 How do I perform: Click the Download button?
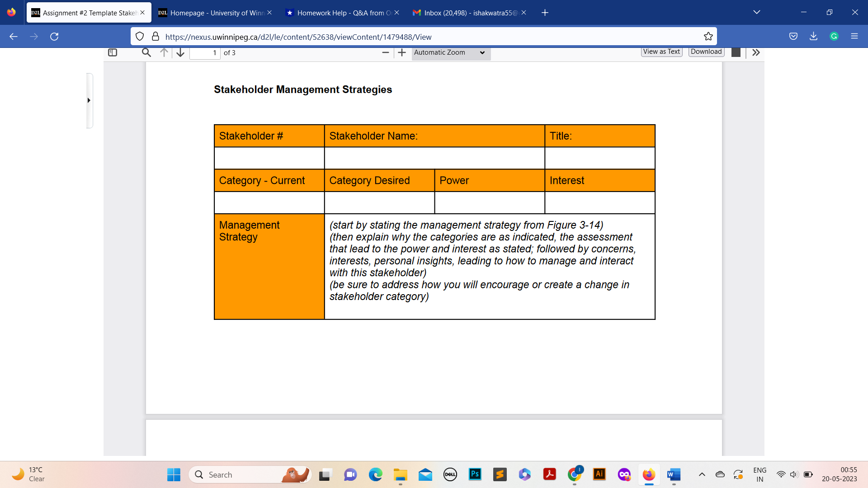click(x=706, y=52)
